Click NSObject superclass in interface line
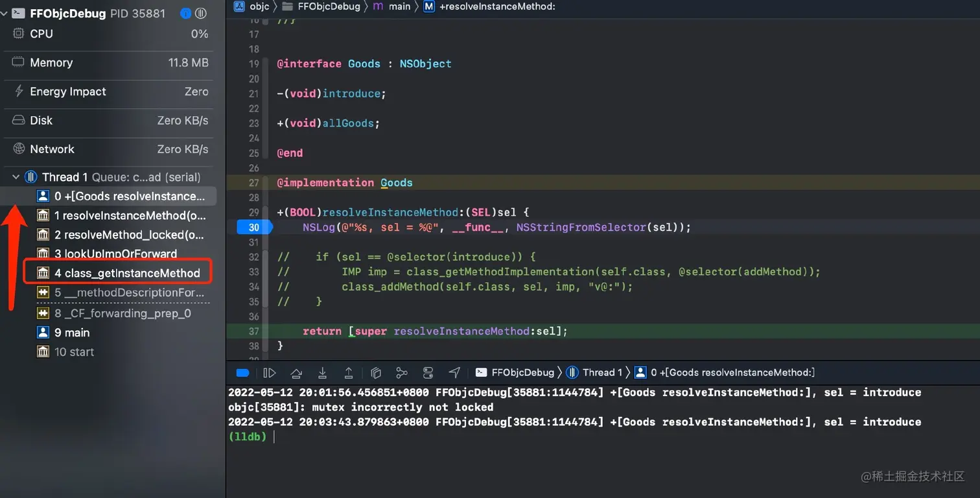 point(425,64)
